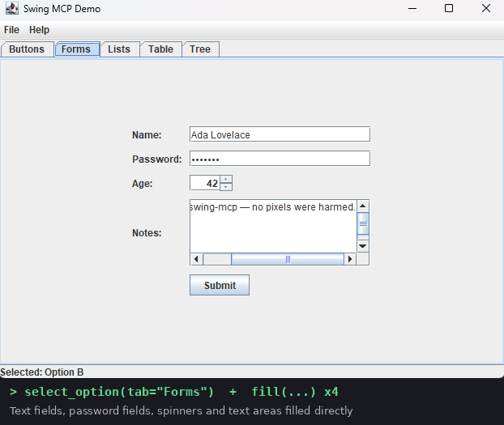Open the Tree tab
Screen dimensions: 504x425
point(200,49)
